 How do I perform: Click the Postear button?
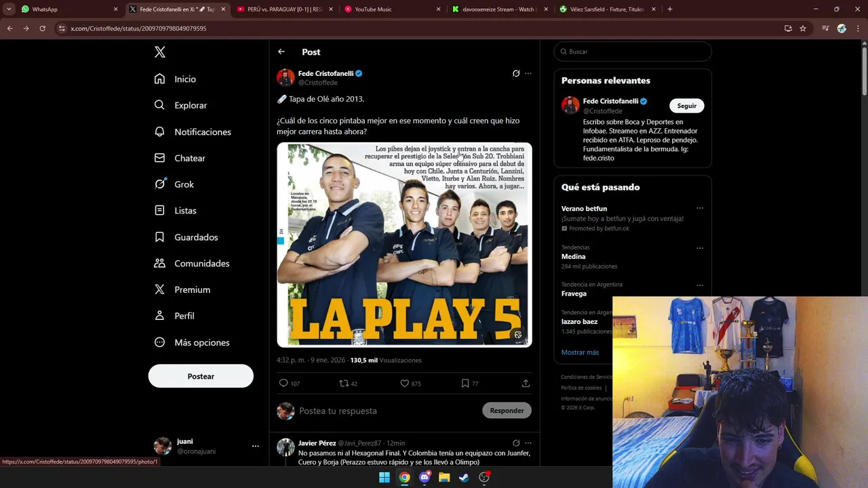pyautogui.click(x=201, y=376)
